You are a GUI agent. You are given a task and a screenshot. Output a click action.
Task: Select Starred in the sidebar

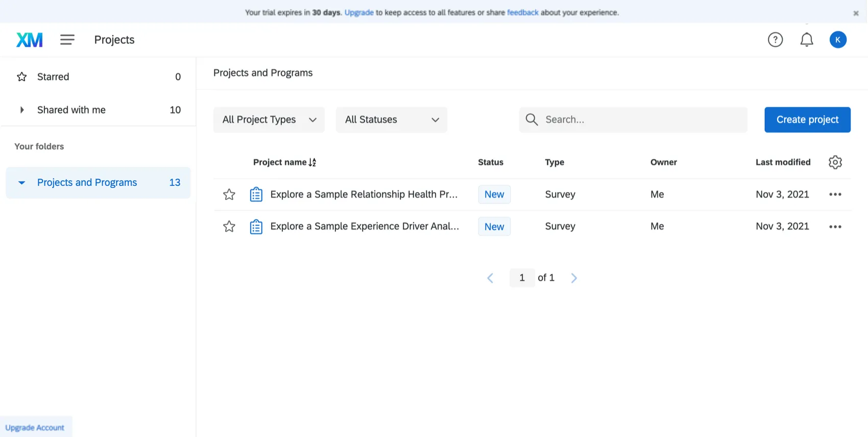(x=53, y=77)
